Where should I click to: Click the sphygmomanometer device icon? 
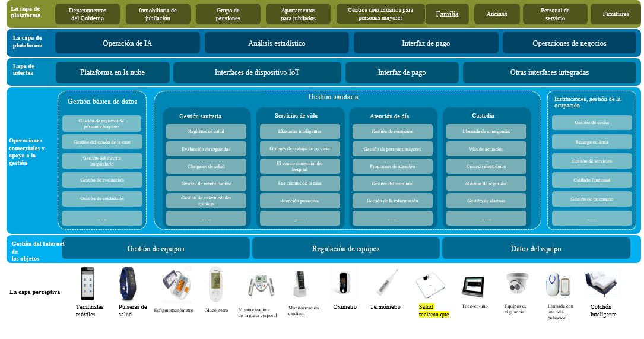176,285
